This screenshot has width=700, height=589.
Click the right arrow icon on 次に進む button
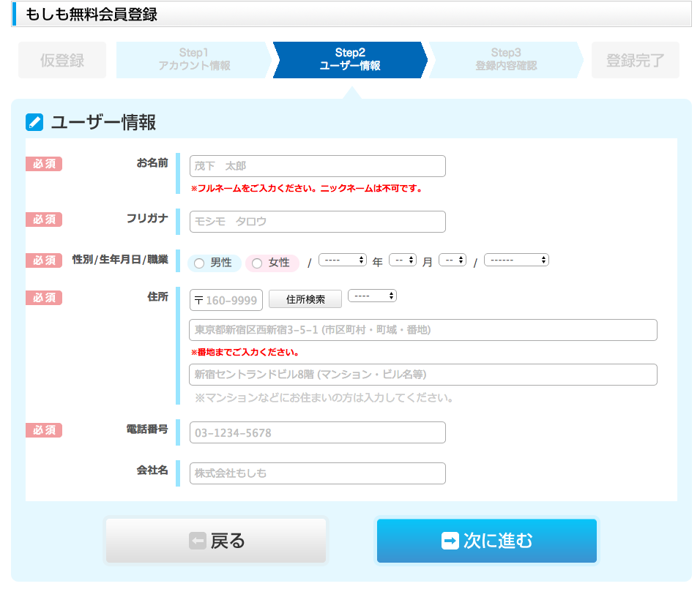coord(450,541)
